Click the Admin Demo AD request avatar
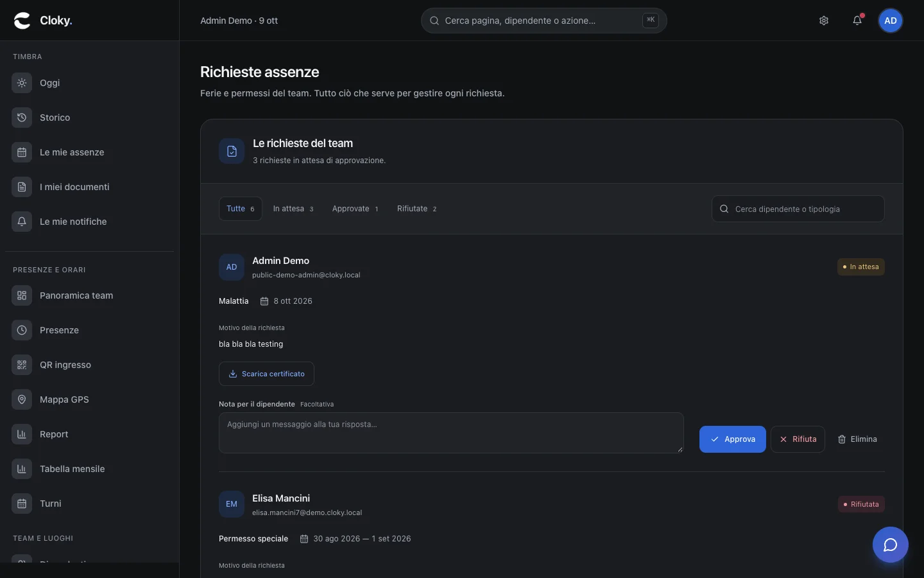Viewport: 924px width, 578px height. [x=232, y=267]
